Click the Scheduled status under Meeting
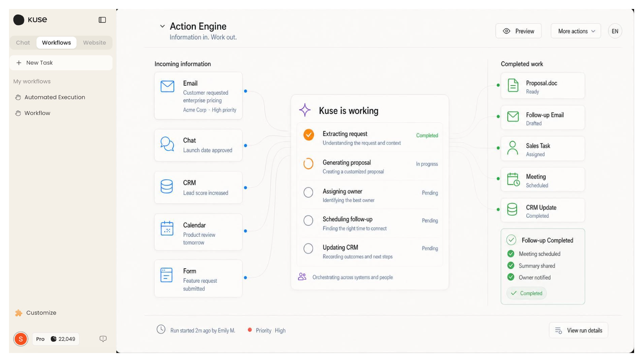The height and width of the screenshot is (362, 644). pos(537,185)
